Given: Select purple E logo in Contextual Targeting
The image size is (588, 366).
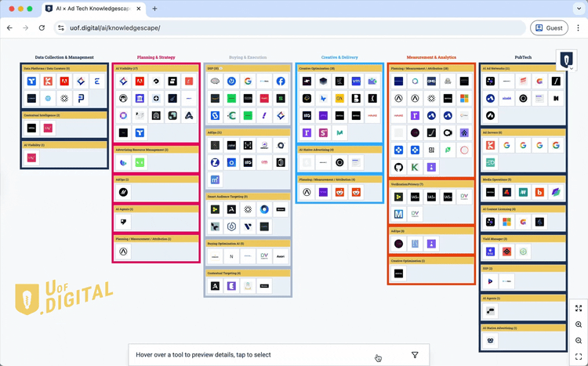Looking at the screenshot, I should (x=231, y=286).
